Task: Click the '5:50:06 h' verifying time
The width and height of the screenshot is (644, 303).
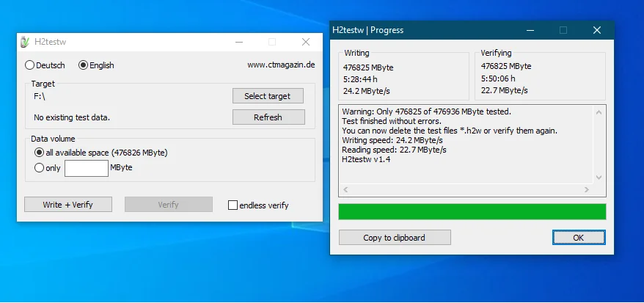Action: coord(498,79)
